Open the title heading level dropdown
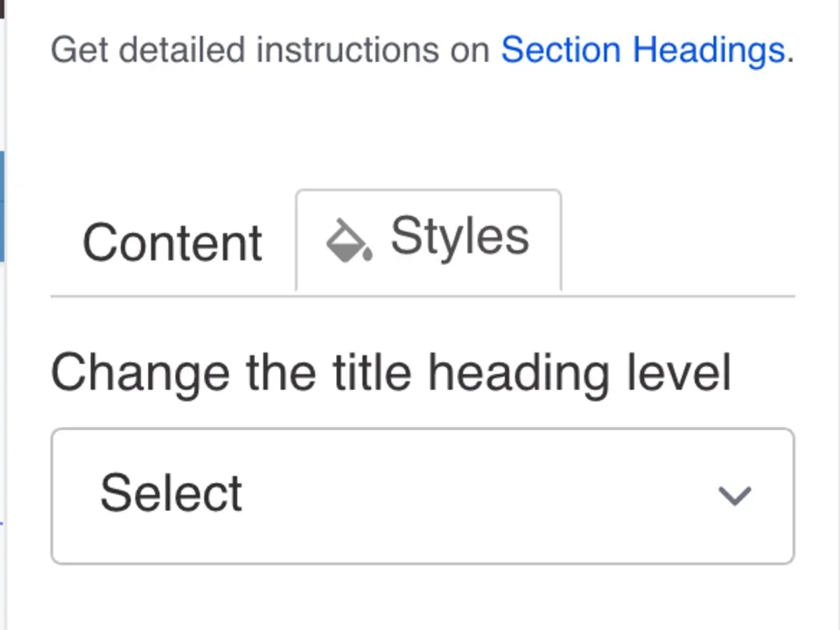840x630 pixels. tap(423, 495)
